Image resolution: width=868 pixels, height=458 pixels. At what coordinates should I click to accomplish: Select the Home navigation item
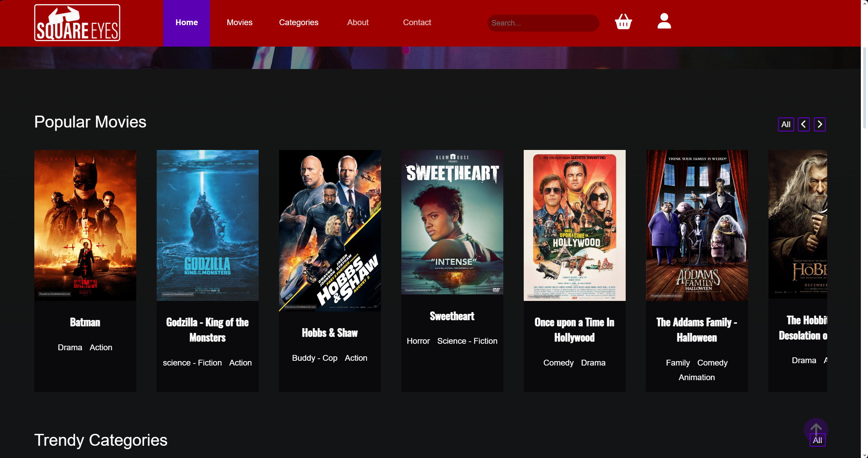[187, 22]
